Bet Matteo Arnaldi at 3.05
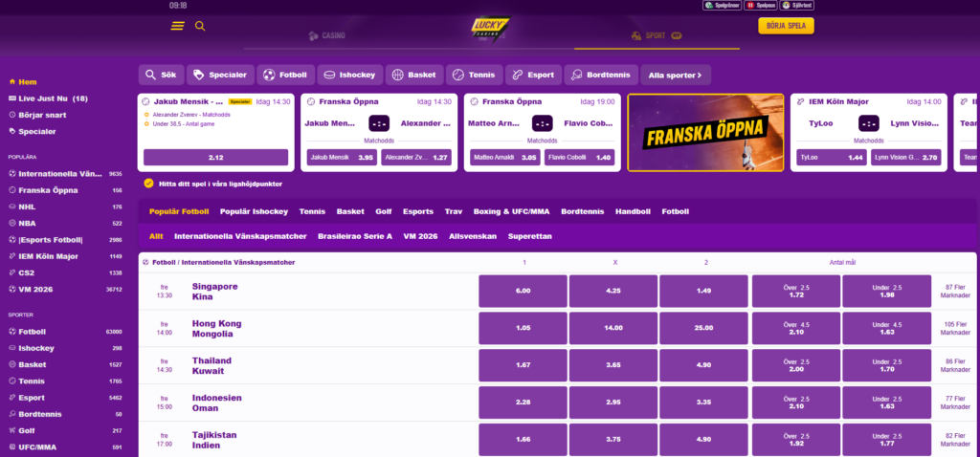980x457 pixels. tap(505, 158)
